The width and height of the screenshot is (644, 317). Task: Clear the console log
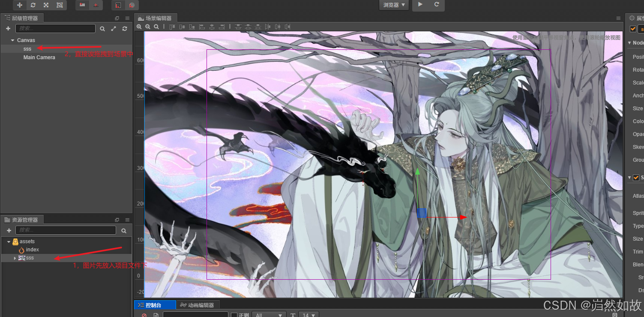pos(144,315)
